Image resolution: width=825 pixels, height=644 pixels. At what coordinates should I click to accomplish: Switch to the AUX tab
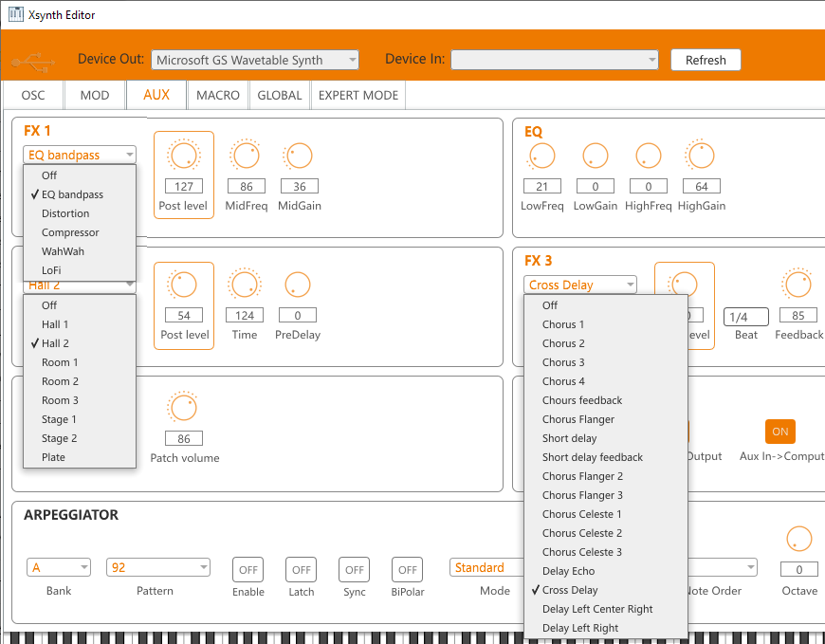[156, 95]
